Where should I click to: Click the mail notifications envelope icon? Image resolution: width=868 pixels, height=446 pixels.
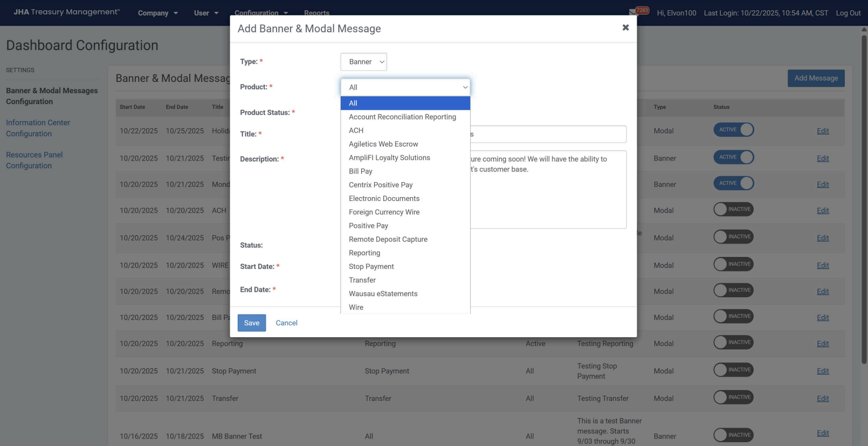[633, 12]
